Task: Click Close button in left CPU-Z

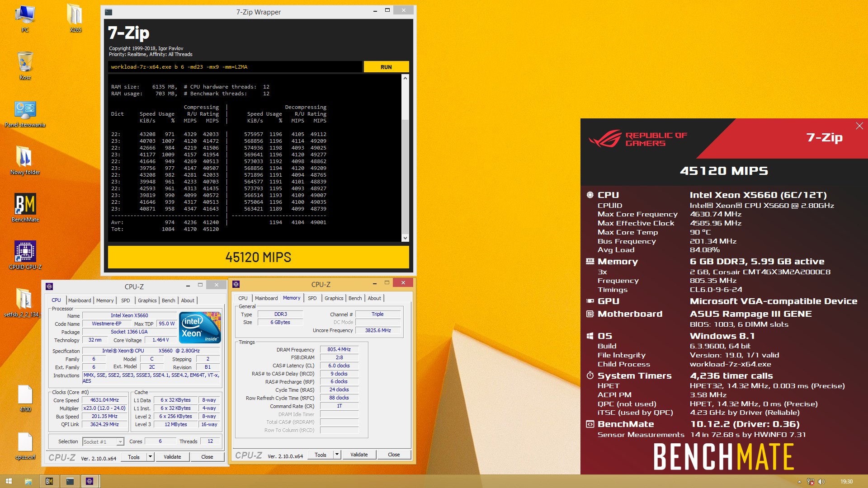Action: pos(207,457)
